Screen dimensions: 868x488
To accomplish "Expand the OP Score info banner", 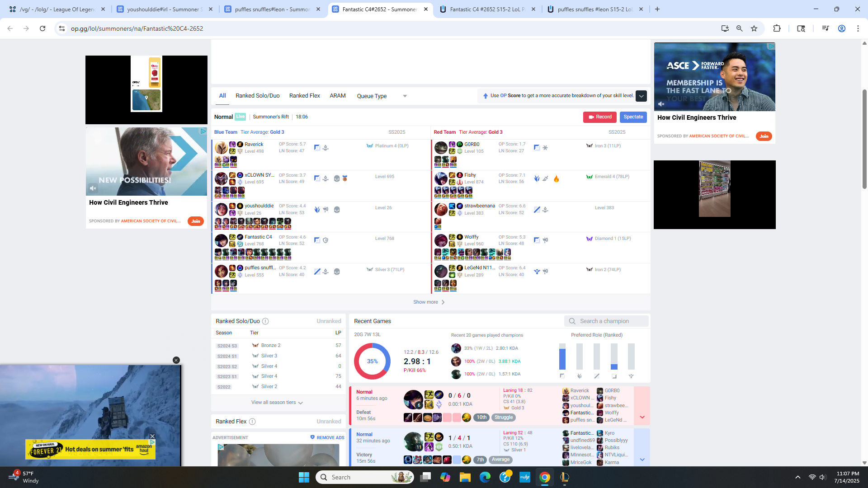I will pyautogui.click(x=641, y=96).
